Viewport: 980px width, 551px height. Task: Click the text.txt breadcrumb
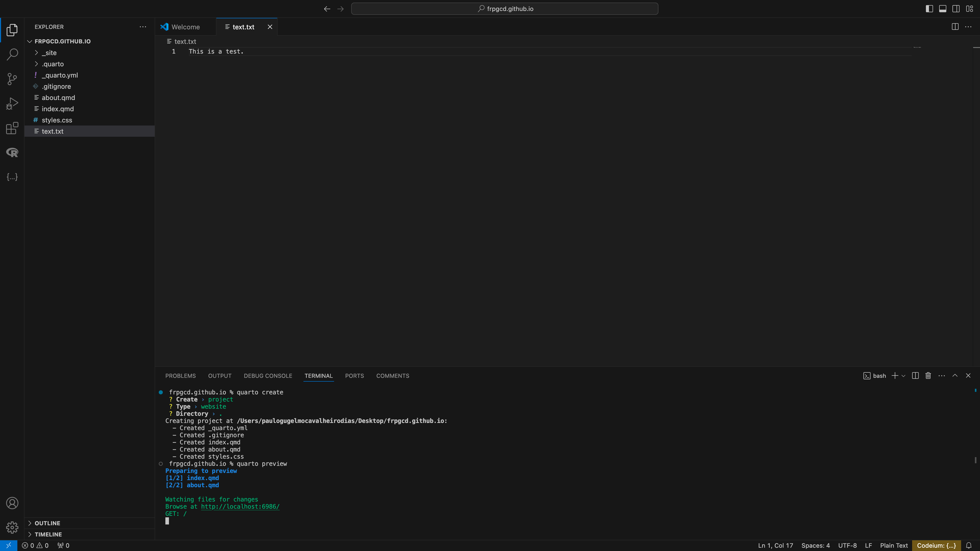tap(182, 41)
